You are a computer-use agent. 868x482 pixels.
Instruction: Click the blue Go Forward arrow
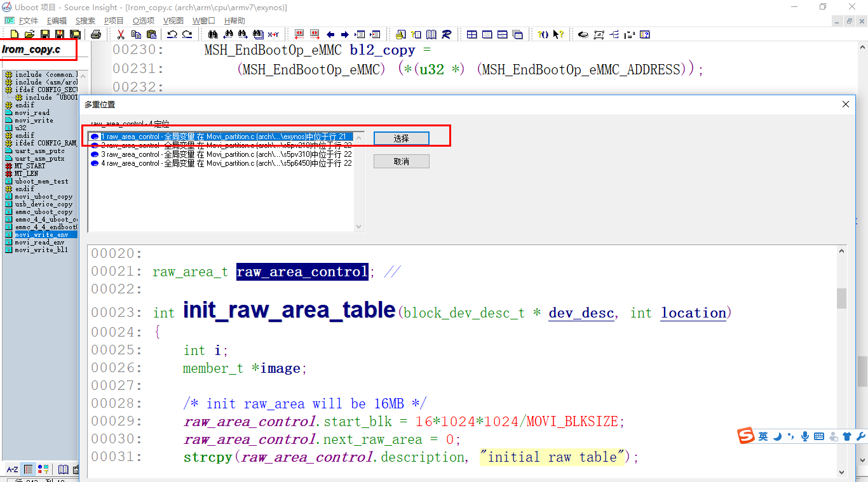click(345, 34)
